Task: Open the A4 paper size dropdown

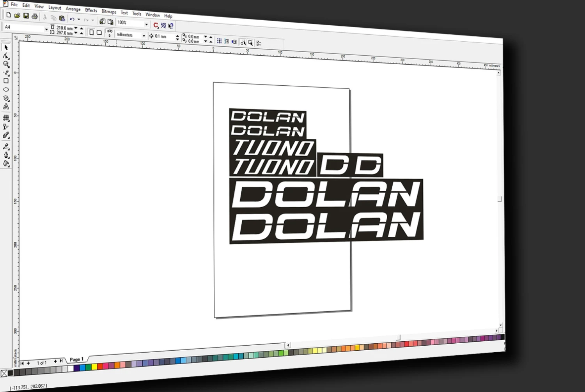Action: [46, 29]
